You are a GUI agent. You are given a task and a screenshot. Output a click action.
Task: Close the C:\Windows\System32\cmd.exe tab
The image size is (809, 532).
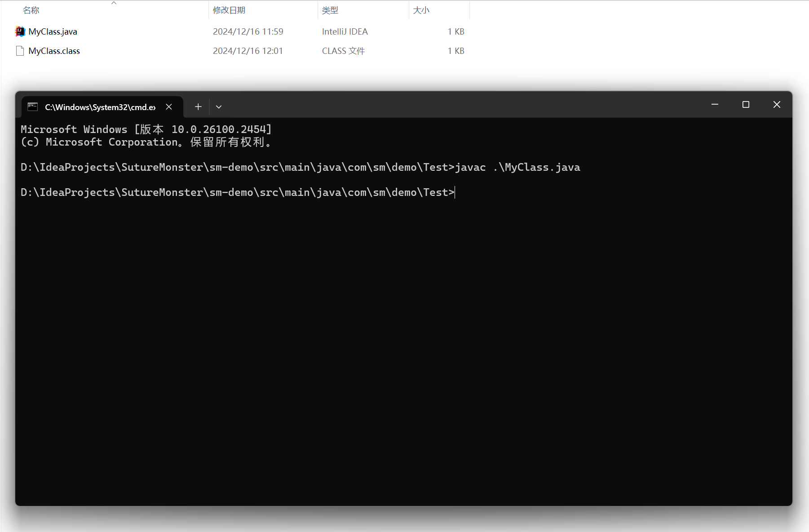pos(169,107)
